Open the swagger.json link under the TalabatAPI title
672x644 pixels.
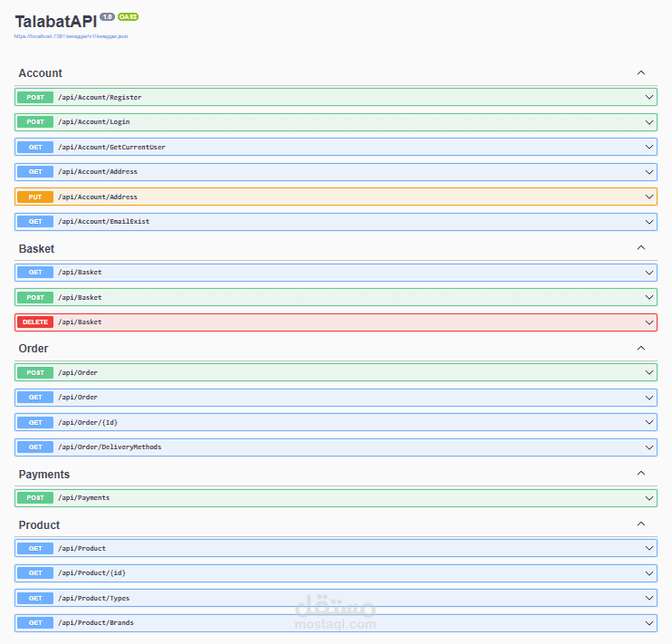72,36
